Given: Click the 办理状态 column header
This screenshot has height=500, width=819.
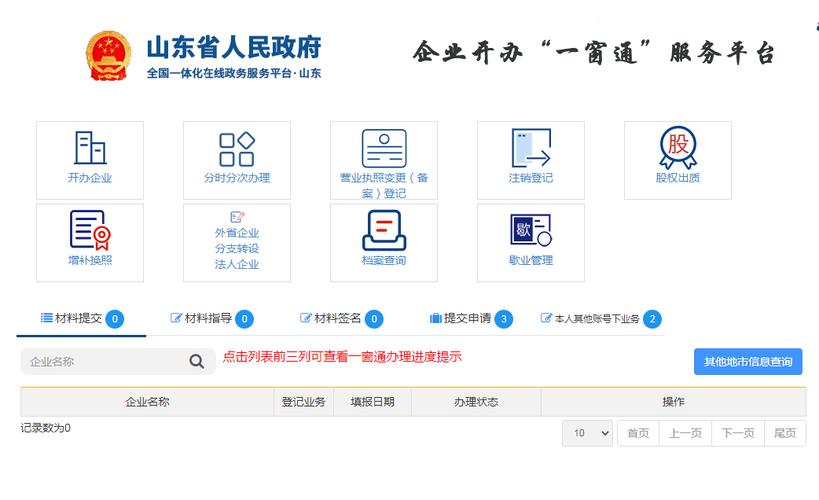Looking at the screenshot, I should [476, 402].
